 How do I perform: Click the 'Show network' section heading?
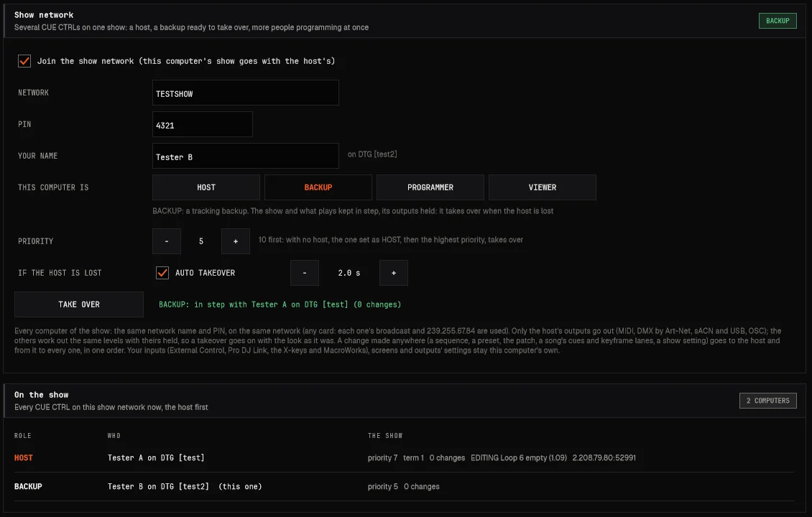pyautogui.click(x=44, y=15)
